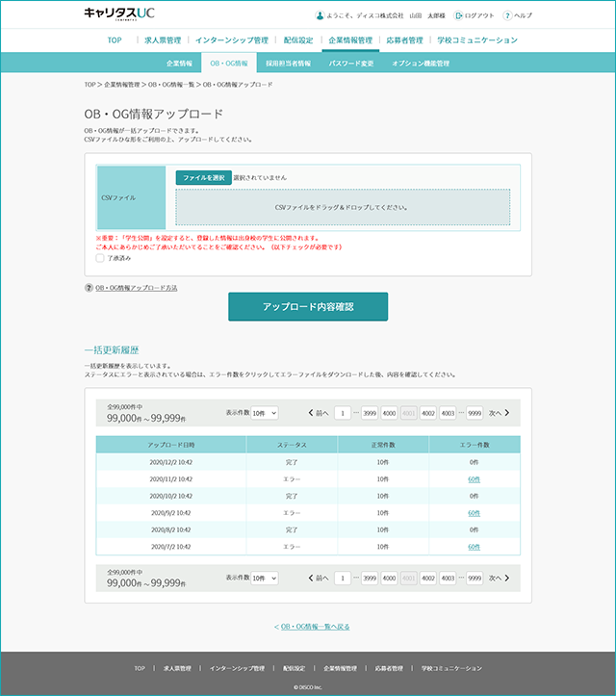Image resolution: width=616 pixels, height=696 pixels.
Task: Click the CSV drag and drop area
Action: tap(342, 207)
